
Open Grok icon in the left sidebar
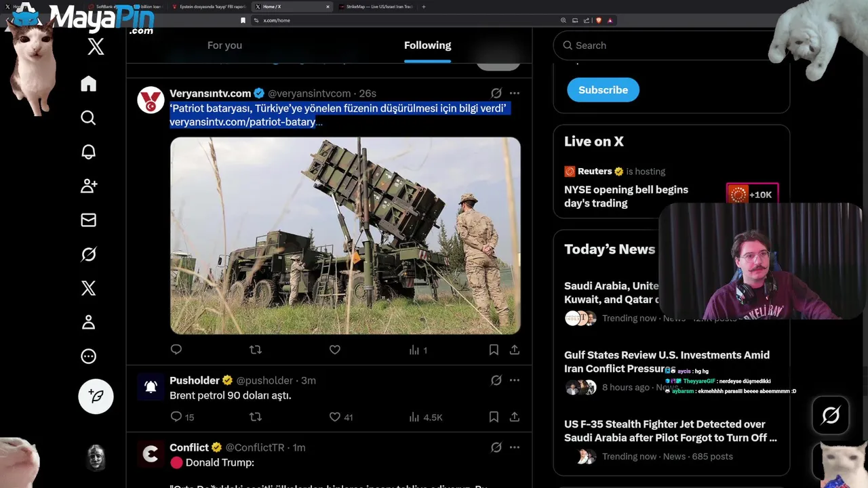[x=89, y=254]
